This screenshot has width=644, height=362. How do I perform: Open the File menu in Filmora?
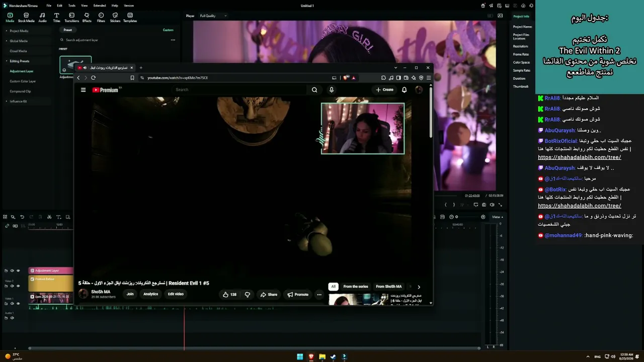pos(49,6)
